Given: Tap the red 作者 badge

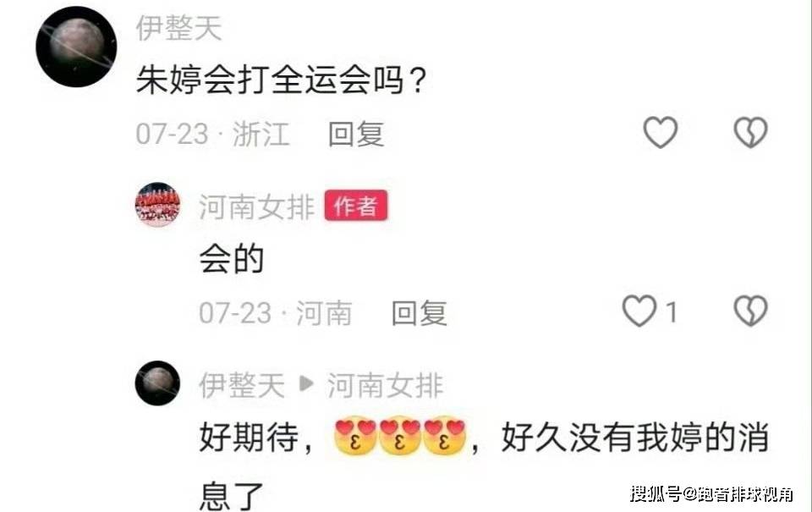Looking at the screenshot, I should point(356,206).
